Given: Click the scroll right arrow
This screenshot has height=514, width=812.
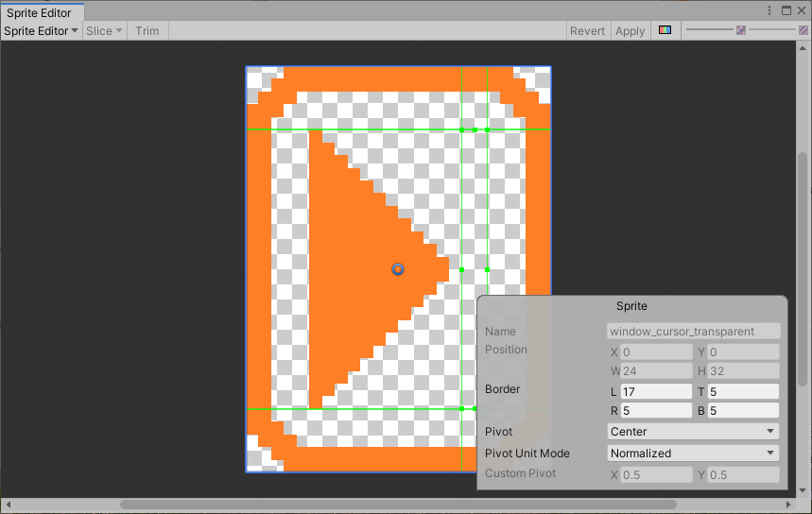Looking at the screenshot, I should (788, 505).
